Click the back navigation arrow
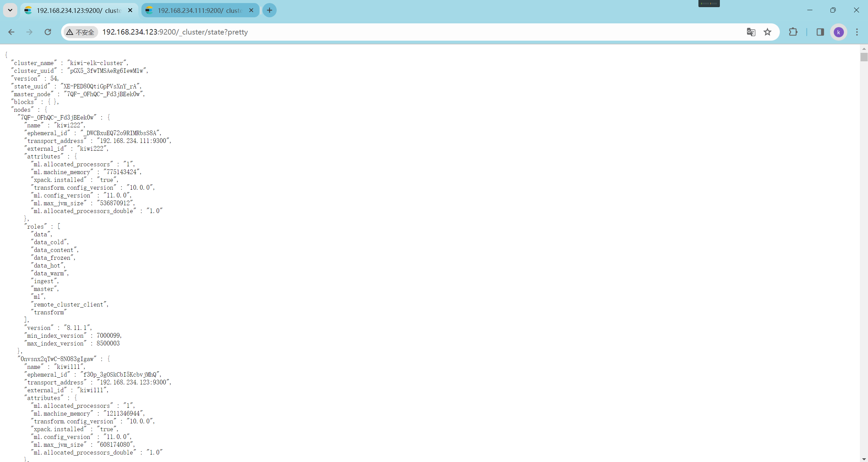 [x=11, y=32]
